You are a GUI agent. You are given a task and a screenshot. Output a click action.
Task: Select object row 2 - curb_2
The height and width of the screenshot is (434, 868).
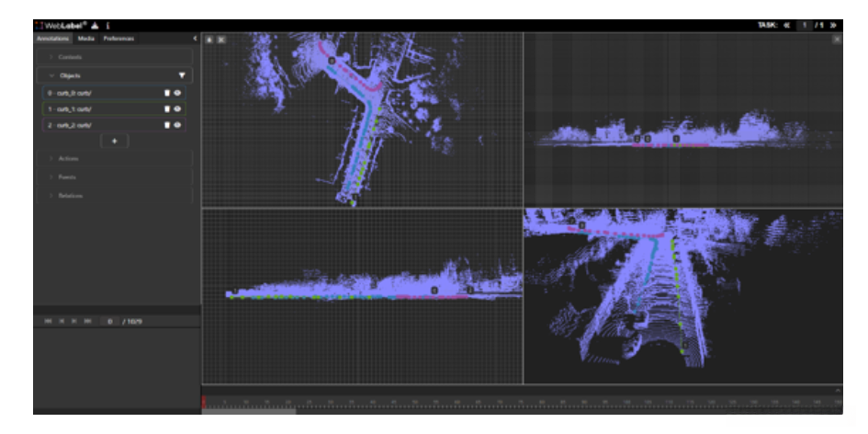coord(114,125)
